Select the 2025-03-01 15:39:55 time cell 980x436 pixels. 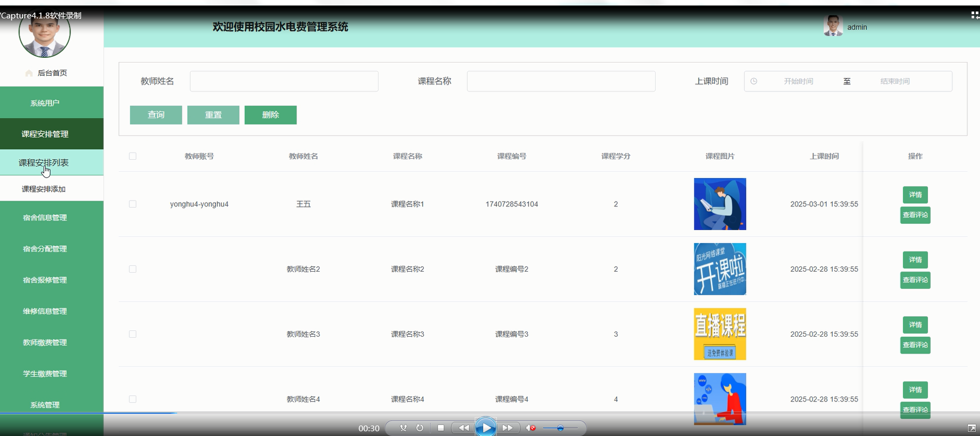(x=824, y=204)
